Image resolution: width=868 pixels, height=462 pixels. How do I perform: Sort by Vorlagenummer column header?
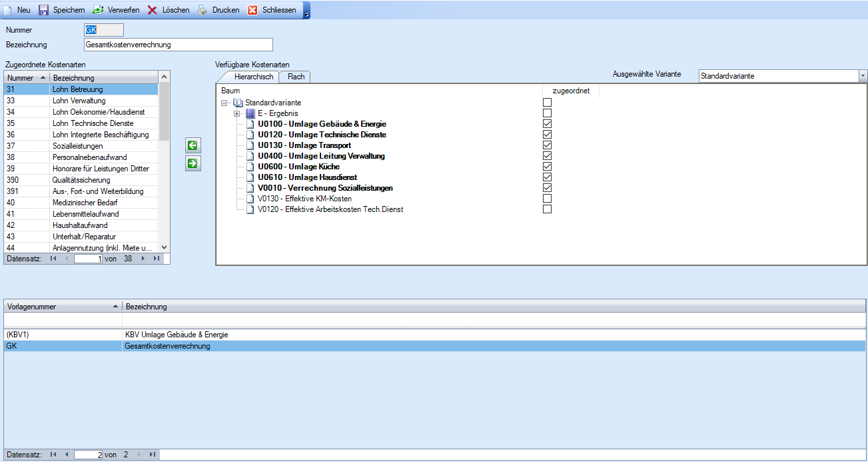coord(63,307)
